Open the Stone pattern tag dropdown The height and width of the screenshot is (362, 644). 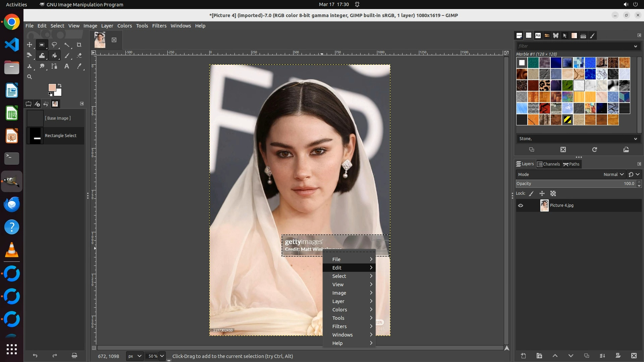[635, 139]
